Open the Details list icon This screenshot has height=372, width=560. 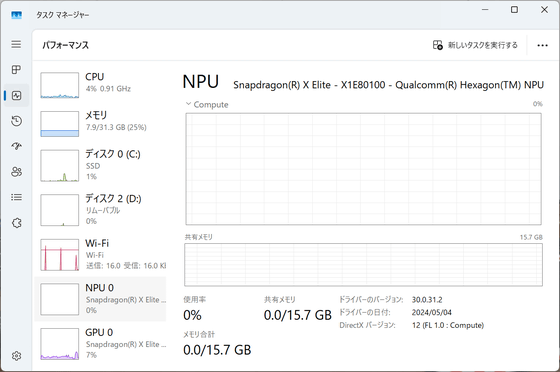click(x=16, y=197)
